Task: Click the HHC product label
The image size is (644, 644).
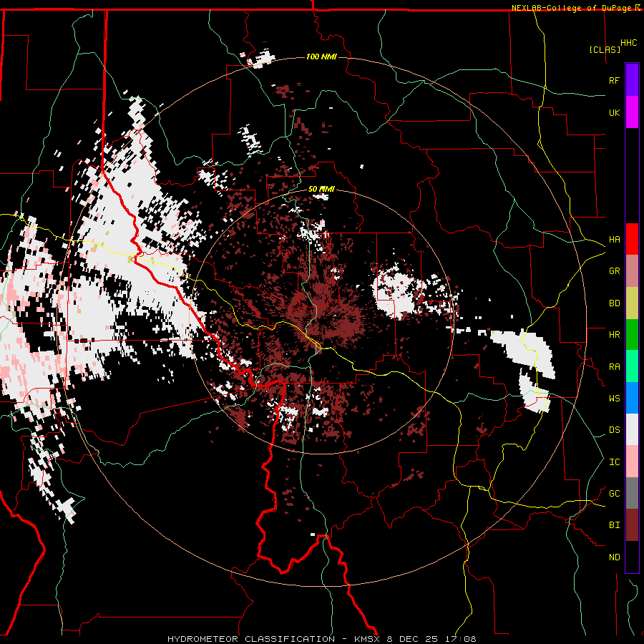Action: point(629,43)
